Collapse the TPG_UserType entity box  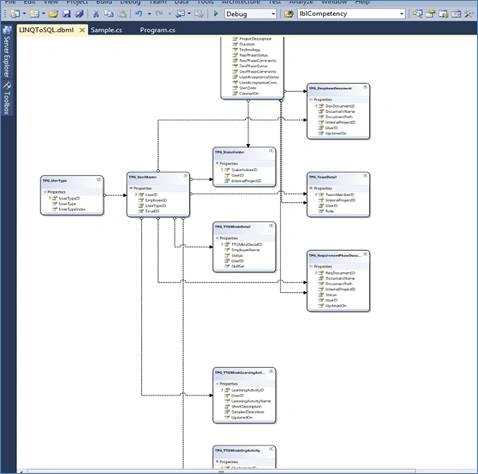pyautogui.click(x=99, y=180)
